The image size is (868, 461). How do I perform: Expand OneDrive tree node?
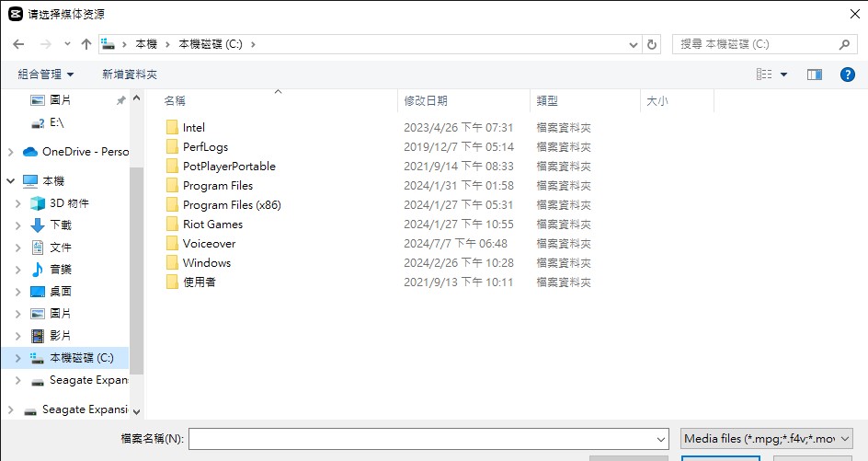[10, 152]
